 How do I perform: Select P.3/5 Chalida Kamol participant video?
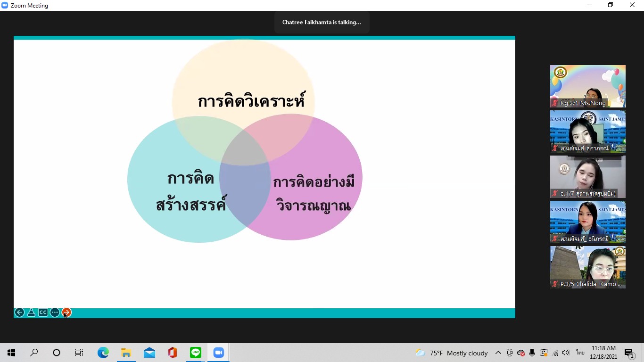pos(587,267)
